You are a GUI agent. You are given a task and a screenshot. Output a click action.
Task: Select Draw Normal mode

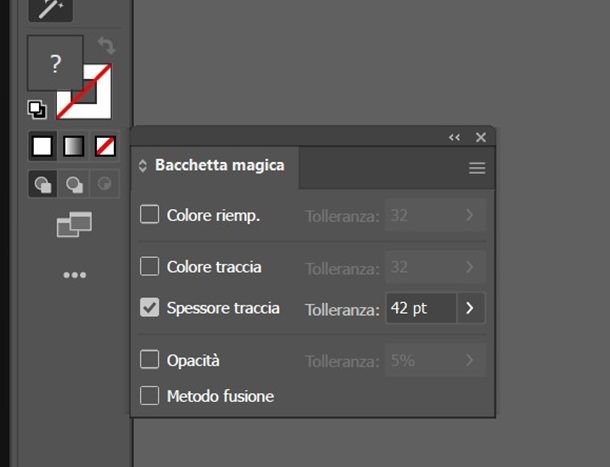point(43,184)
